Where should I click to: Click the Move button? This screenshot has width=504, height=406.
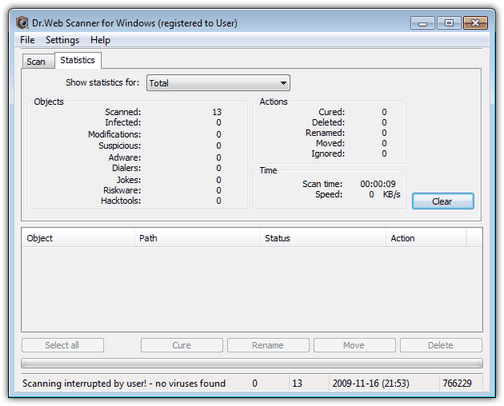point(354,345)
